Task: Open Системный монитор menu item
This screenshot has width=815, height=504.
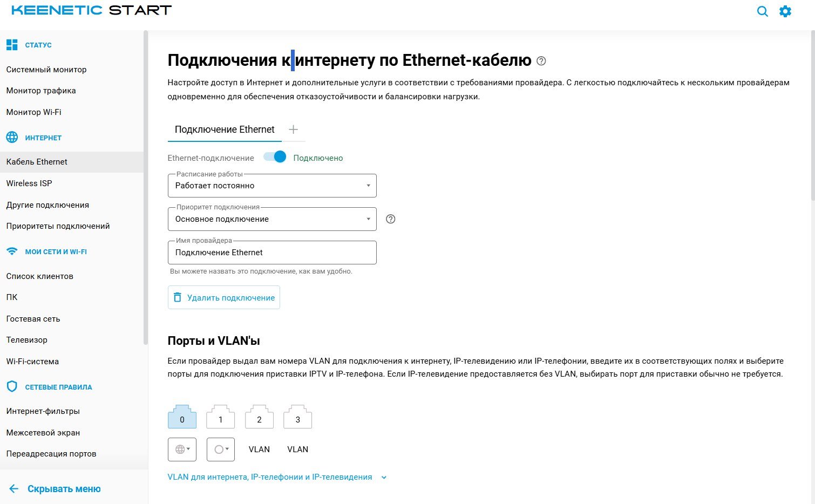Action: (46, 70)
